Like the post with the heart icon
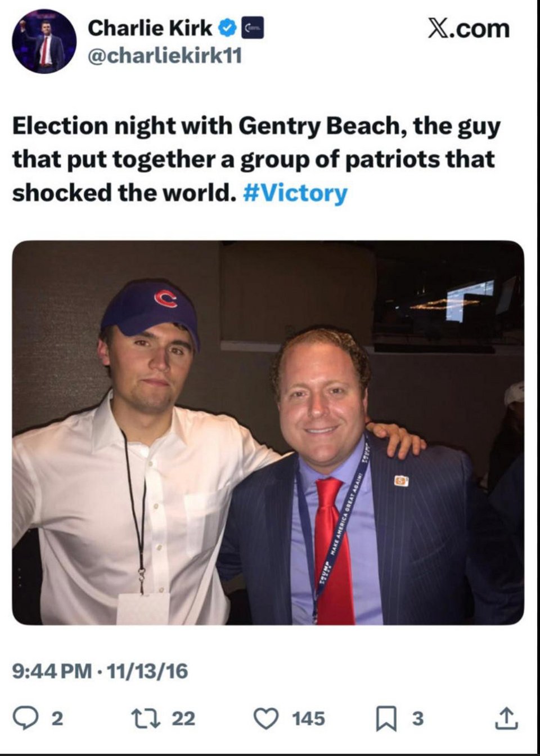540x756 pixels. tap(266, 718)
